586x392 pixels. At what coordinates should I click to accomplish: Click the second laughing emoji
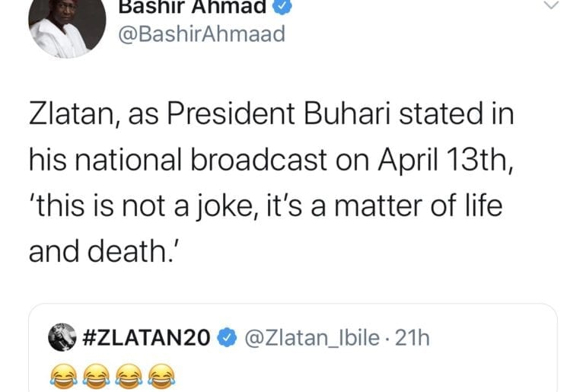(97, 374)
